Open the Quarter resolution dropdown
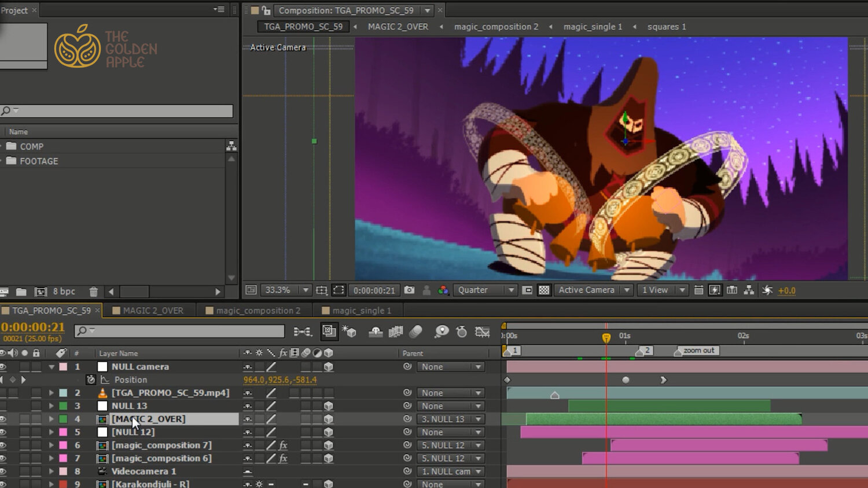 [x=485, y=290]
